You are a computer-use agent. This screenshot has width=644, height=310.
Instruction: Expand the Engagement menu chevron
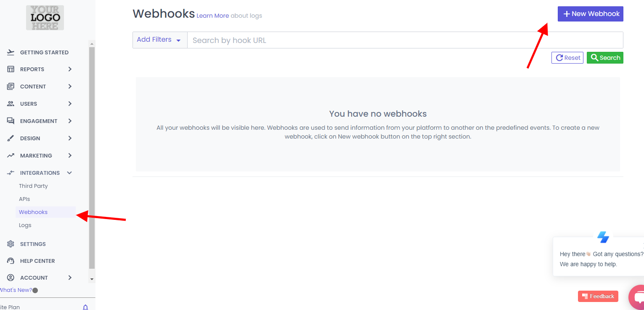pos(70,121)
